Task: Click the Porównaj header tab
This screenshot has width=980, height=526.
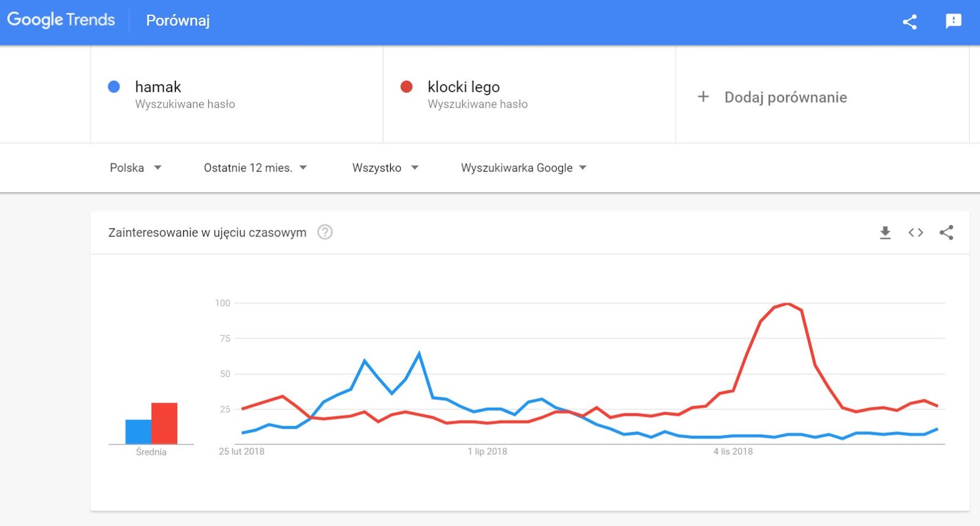Action: point(178,21)
